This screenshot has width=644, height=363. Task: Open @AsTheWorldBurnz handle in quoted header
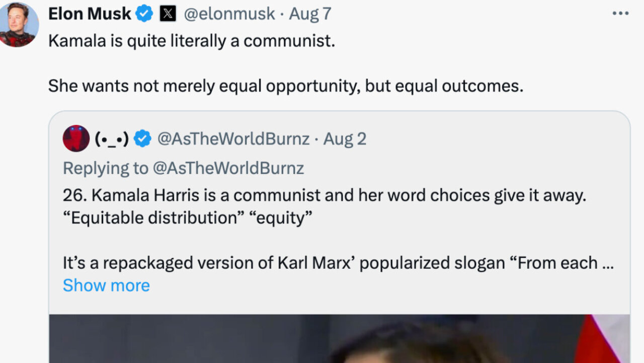pos(233,138)
